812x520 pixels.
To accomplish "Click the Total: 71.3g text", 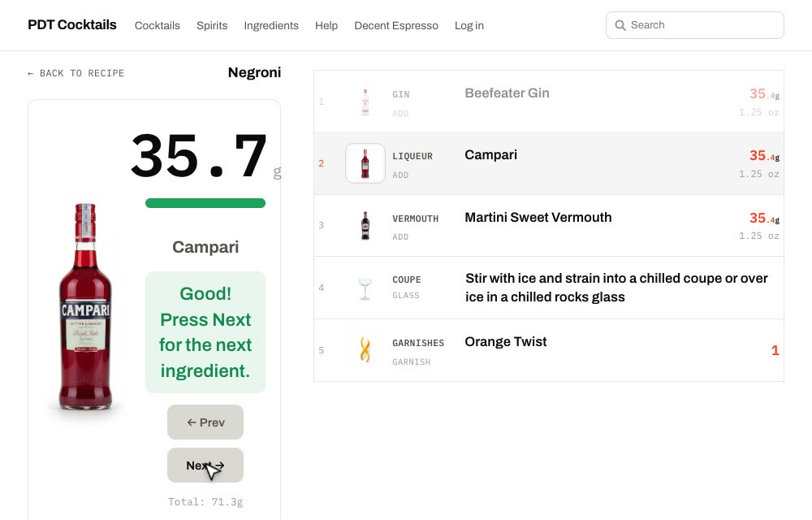I will tap(205, 501).
